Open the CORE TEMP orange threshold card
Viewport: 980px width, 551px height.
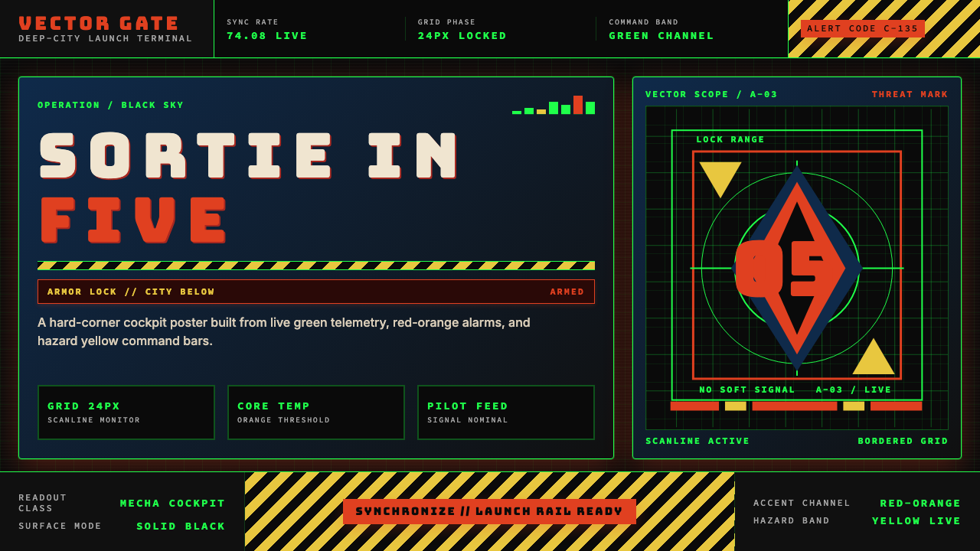[316, 412]
